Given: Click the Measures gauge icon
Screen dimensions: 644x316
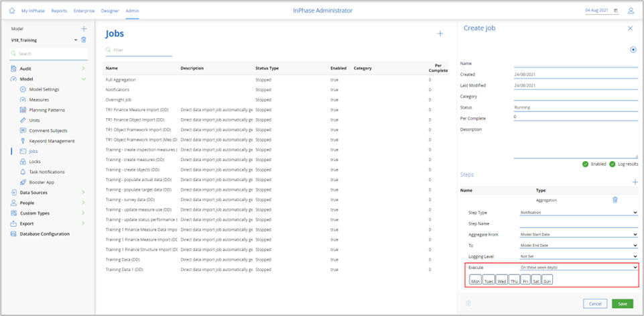Looking at the screenshot, I should click(x=23, y=99).
